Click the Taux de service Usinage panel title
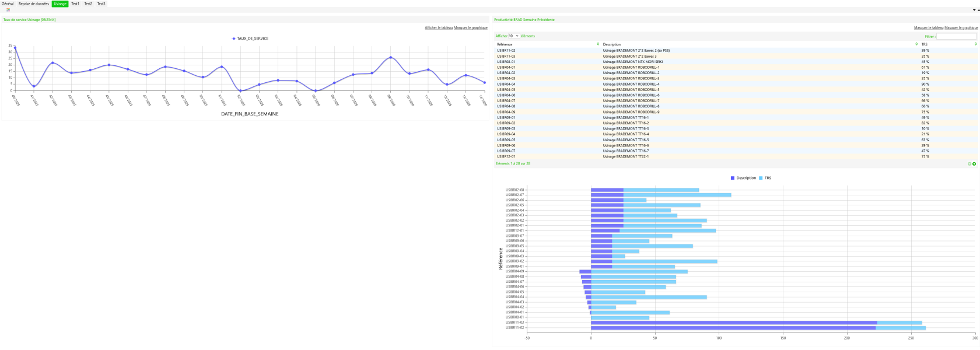 [x=30, y=20]
